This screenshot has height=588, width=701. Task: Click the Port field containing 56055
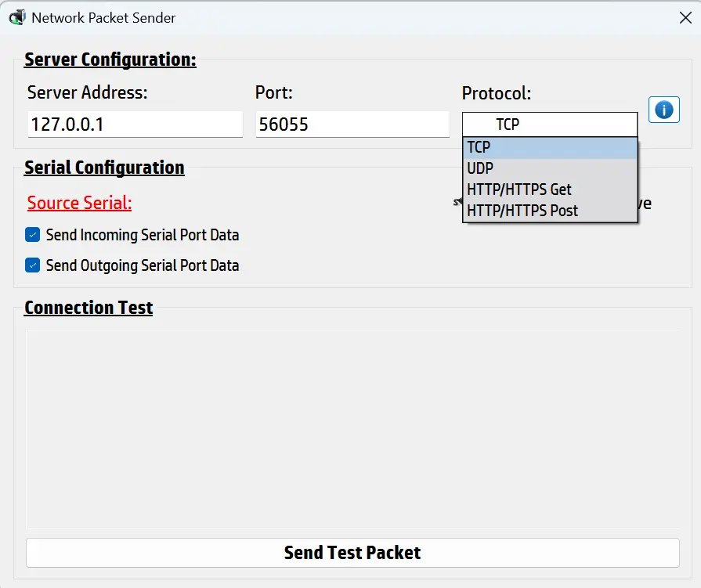point(352,124)
